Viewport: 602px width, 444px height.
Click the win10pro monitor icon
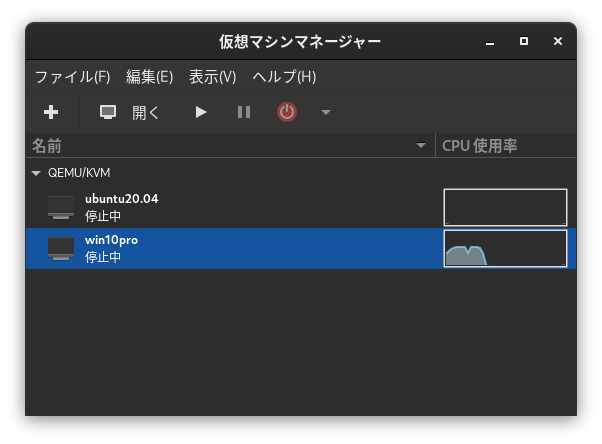pyautogui.click(x=61, y=249)
